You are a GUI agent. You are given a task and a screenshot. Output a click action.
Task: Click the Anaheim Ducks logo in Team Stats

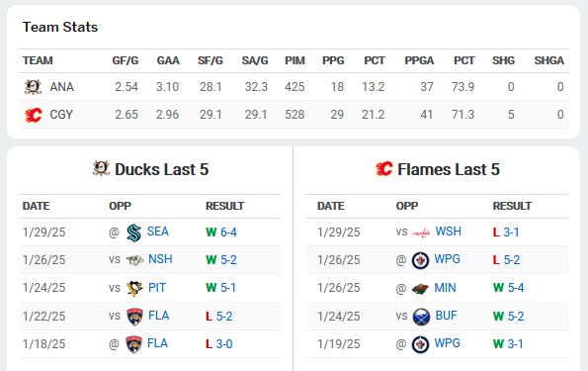[33, 87]
